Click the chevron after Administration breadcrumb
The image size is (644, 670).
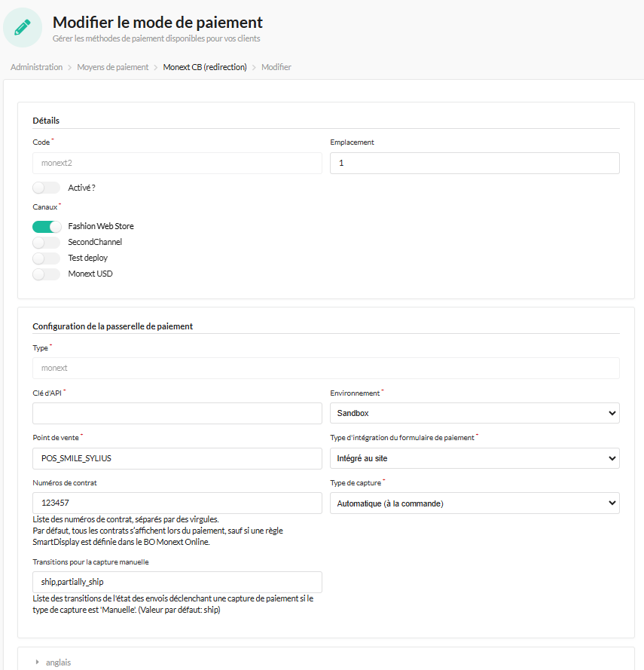(69, 68)
